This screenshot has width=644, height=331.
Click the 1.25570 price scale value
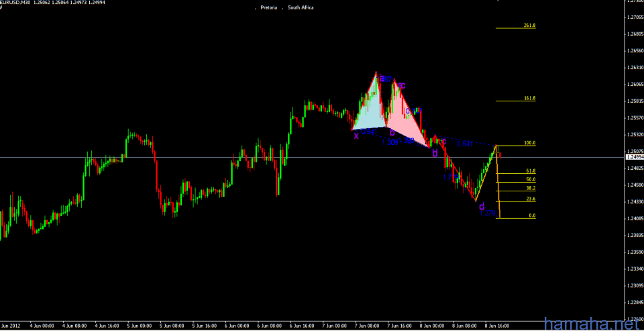[635, 117]
